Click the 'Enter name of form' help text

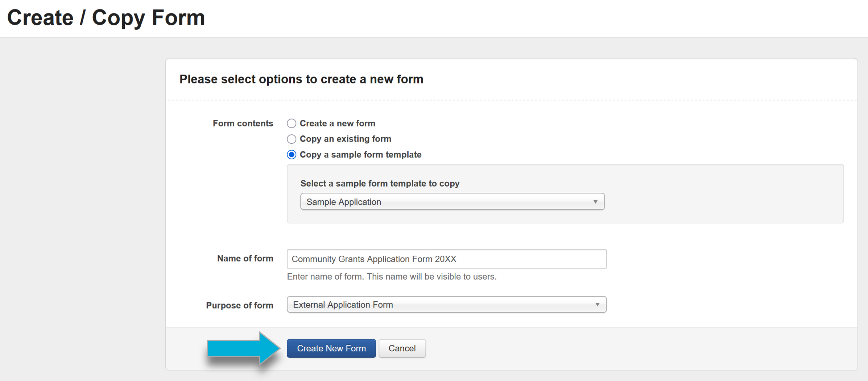(x=392, y=277)
